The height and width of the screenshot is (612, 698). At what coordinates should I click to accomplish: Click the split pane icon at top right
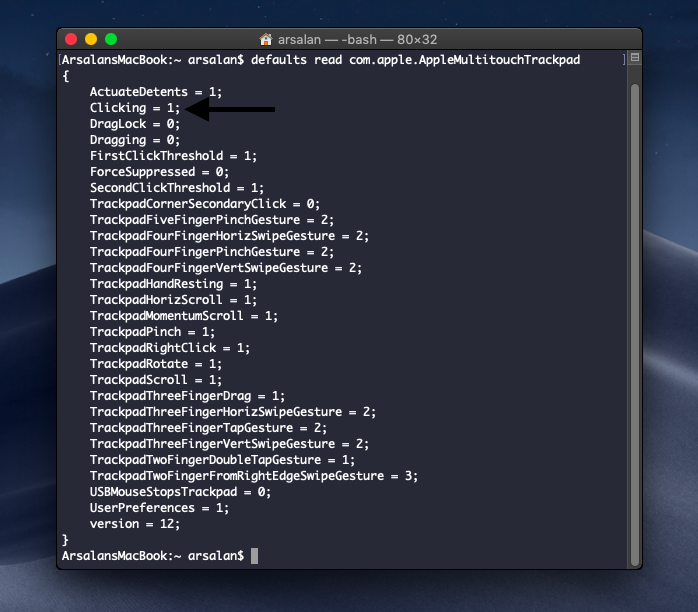point(635,57)
